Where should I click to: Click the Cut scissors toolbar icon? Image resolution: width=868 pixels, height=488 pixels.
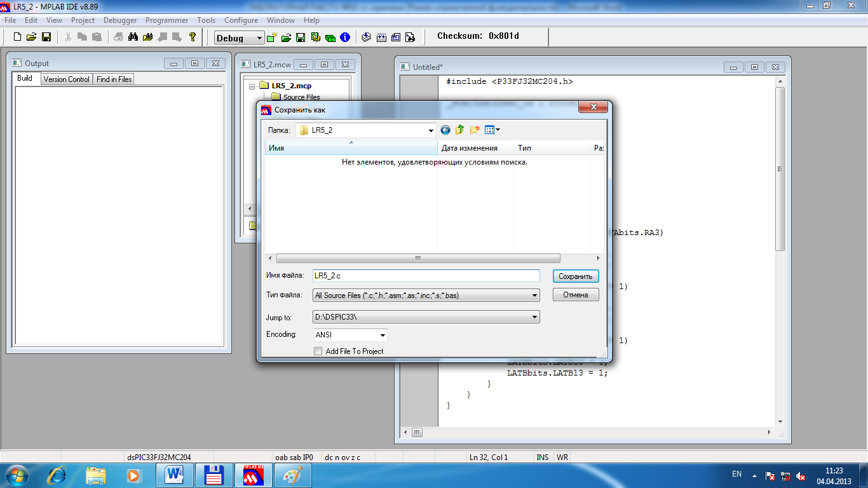tap(68, 37)
